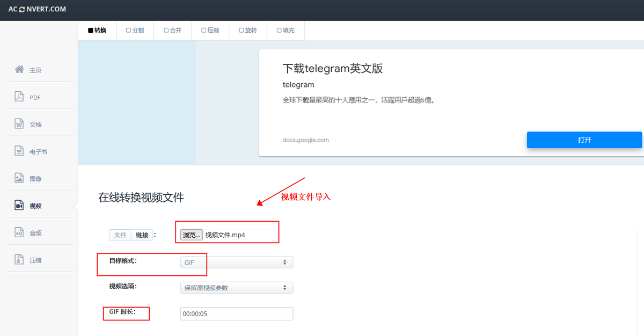Open the 文档 Word document icon

[x=19, y=124]
